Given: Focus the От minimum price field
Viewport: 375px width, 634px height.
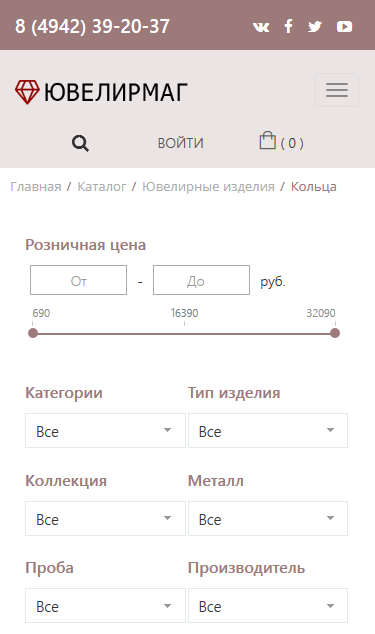Looking at the screenshot, I should [x=78, y=280].
